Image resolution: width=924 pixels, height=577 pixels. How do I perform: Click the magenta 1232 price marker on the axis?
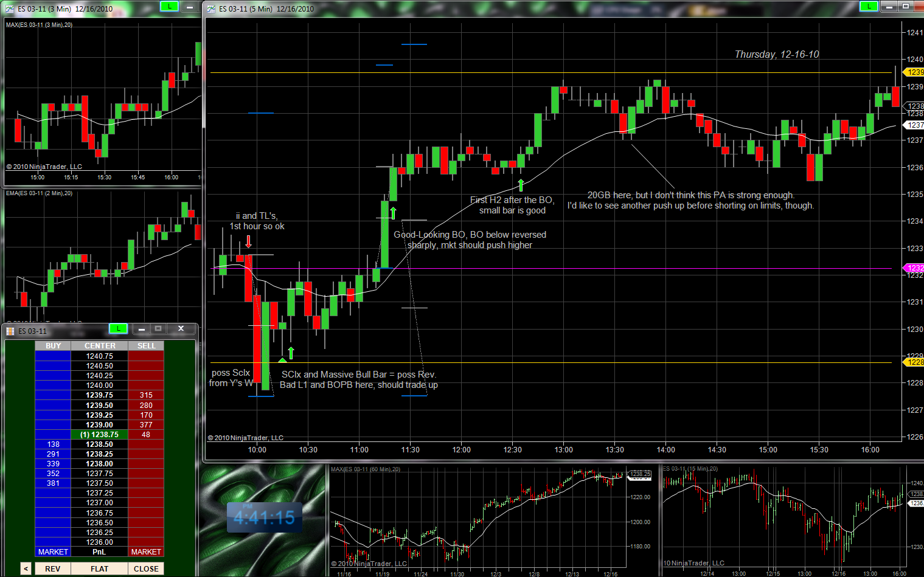(914, 268)
